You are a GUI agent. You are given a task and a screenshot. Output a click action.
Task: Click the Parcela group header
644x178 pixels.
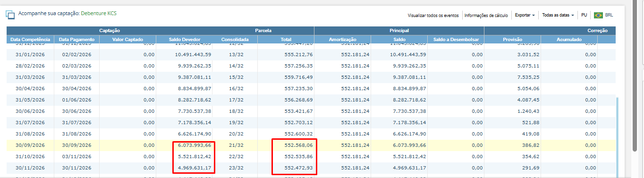(263, 30)
